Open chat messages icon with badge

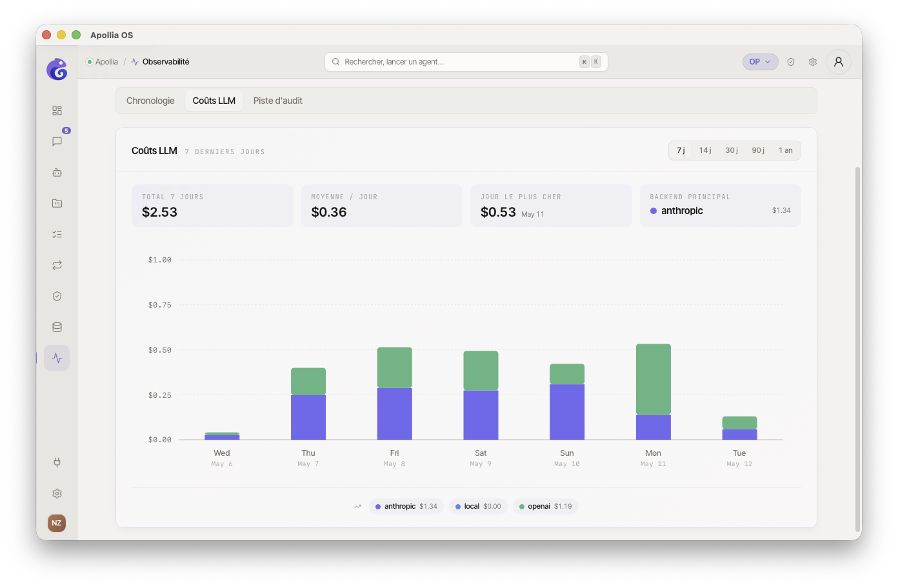57,141
